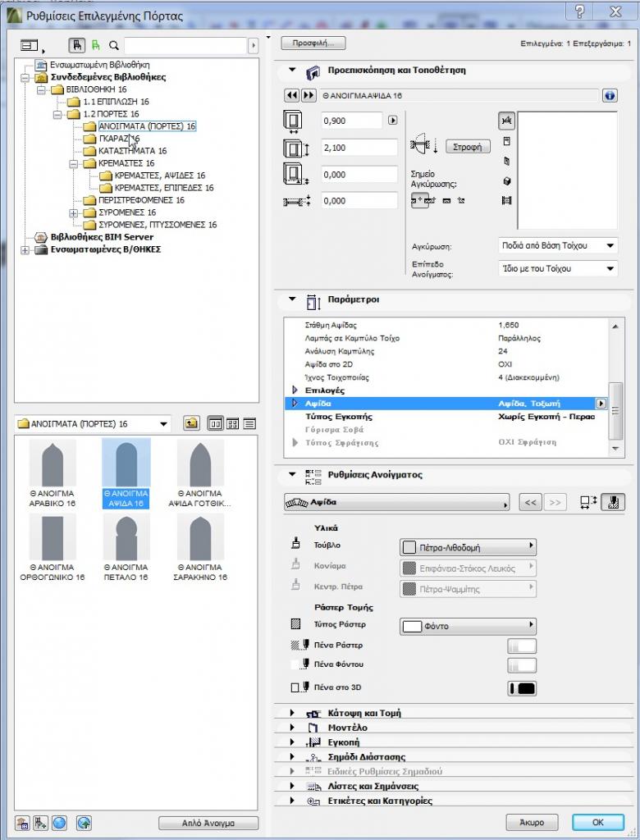The width and height of the screenshot is (640, 840).
Task: Expand the Κάτοψη και Τομή section
Action: pos(292,713)
